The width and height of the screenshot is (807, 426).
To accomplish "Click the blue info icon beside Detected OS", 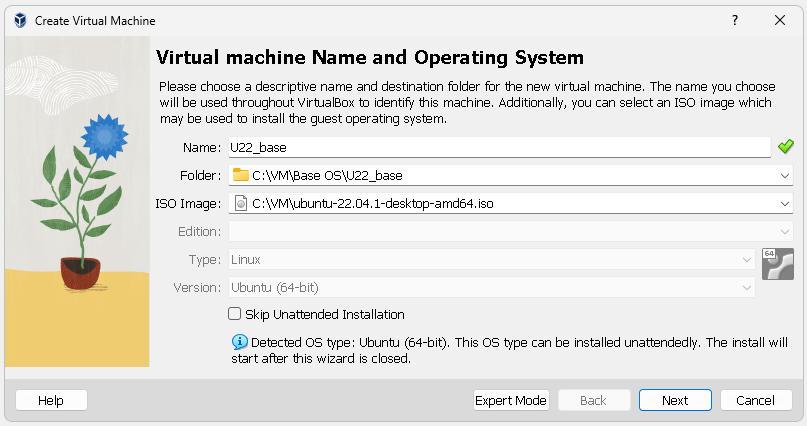I will click(239, 342).
